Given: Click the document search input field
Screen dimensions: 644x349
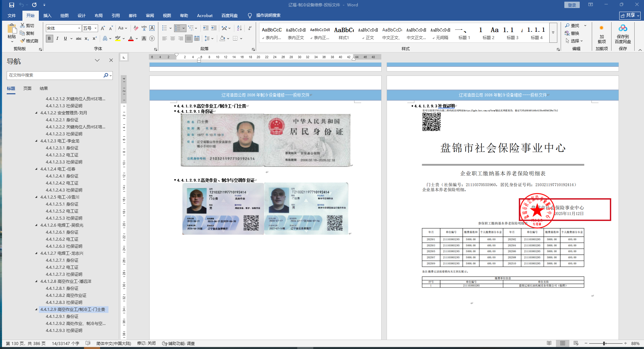Looking at the screenshot, I should 55,75.
